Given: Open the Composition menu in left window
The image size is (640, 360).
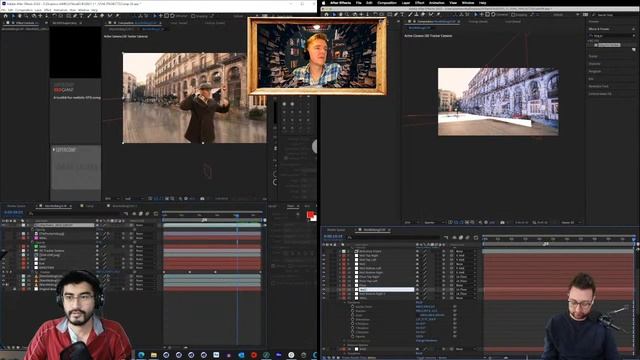Looking at the screenshot, I should point(23,10).
